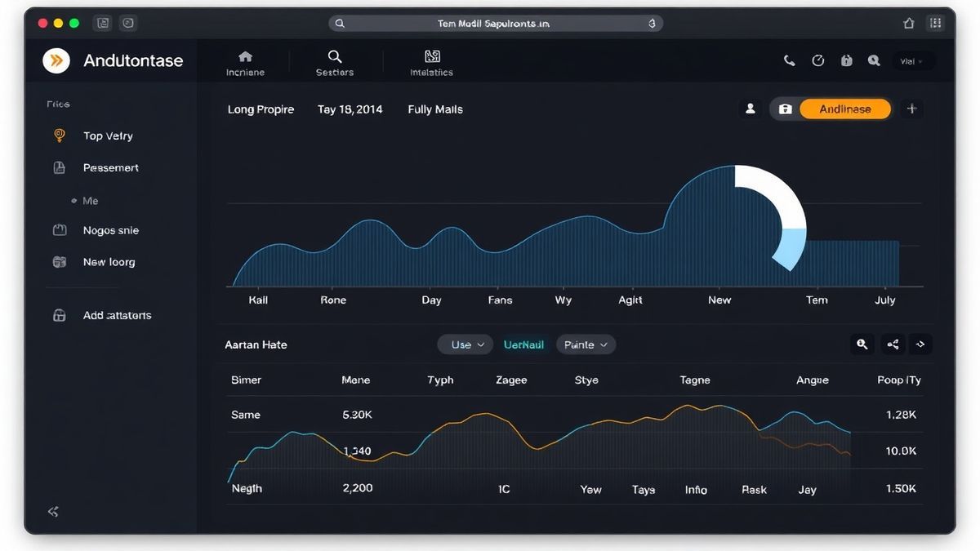This screenshot has height=551, width=980.
Task: Click the Same row label
Action: pyautogui.click(x=246, y=415)
